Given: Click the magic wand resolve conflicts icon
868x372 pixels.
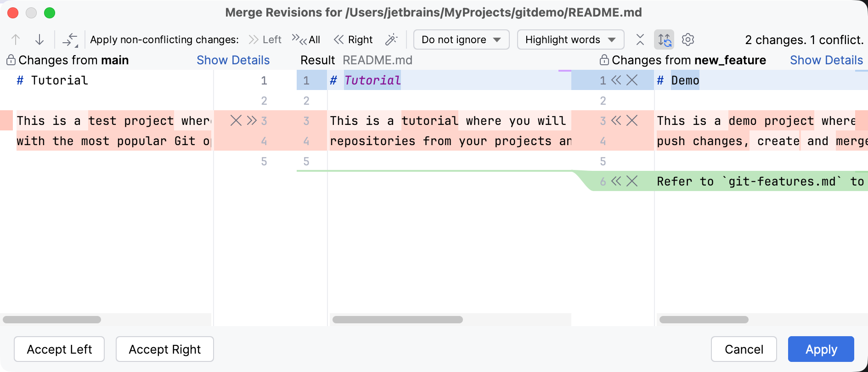Looking at the screenshot, I should coord(391,40).
